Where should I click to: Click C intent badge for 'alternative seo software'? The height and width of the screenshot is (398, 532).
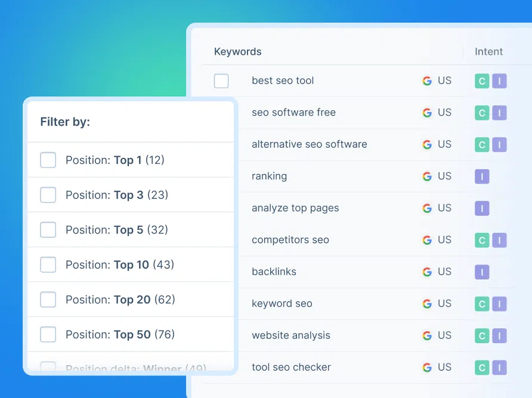(x=482, y=145)
